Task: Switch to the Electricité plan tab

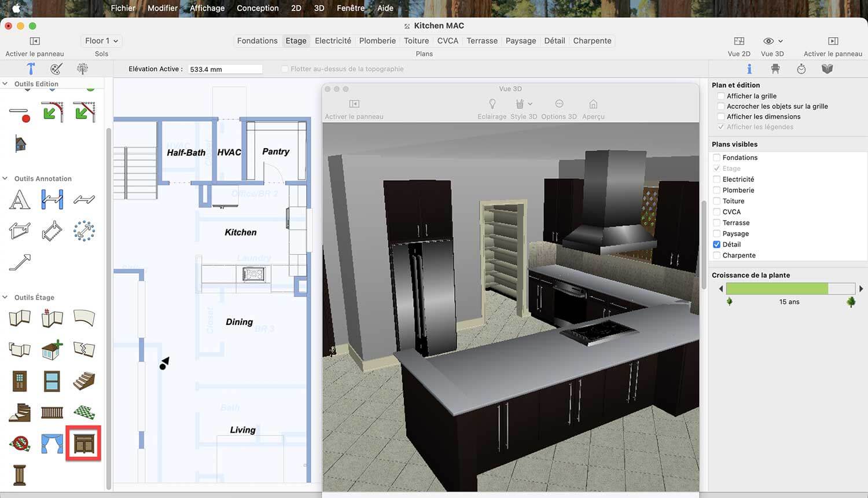Action: click(333, 41)
